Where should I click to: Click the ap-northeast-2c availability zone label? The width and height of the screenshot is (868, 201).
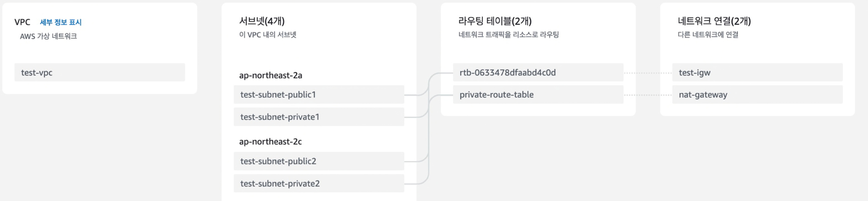[x=270, y=142]
